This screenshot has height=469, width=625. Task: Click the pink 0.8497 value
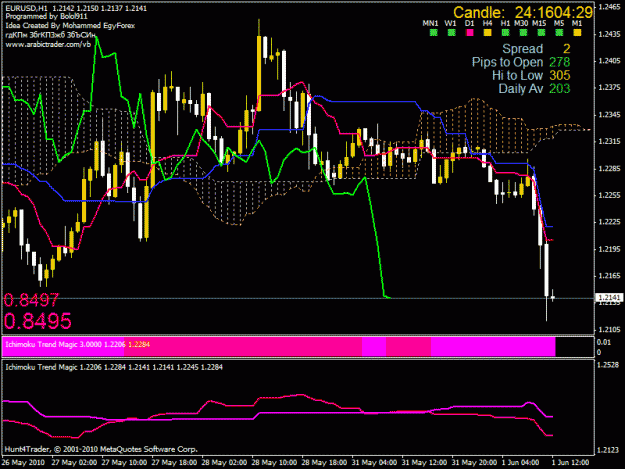(x=31, y=300)
